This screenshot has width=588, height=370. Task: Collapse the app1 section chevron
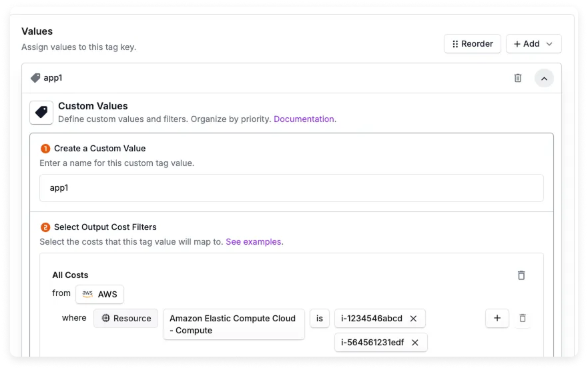pyautogui.click(x=544, y=78)
